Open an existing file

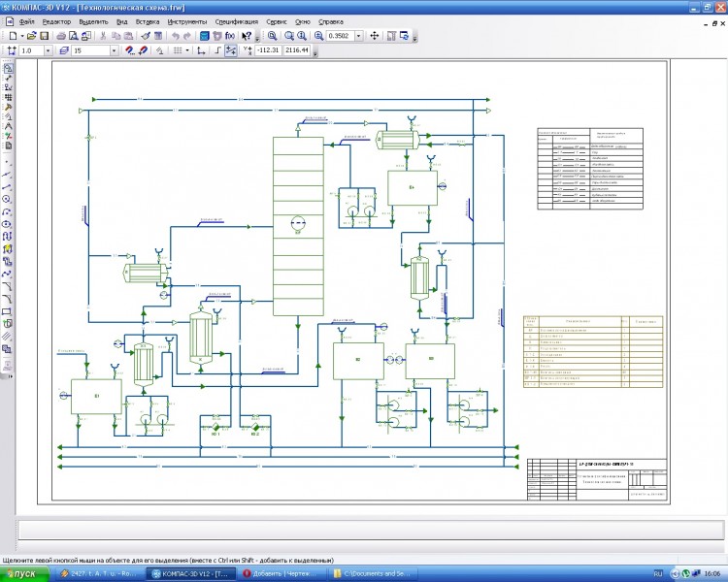[x=32, y=36]
